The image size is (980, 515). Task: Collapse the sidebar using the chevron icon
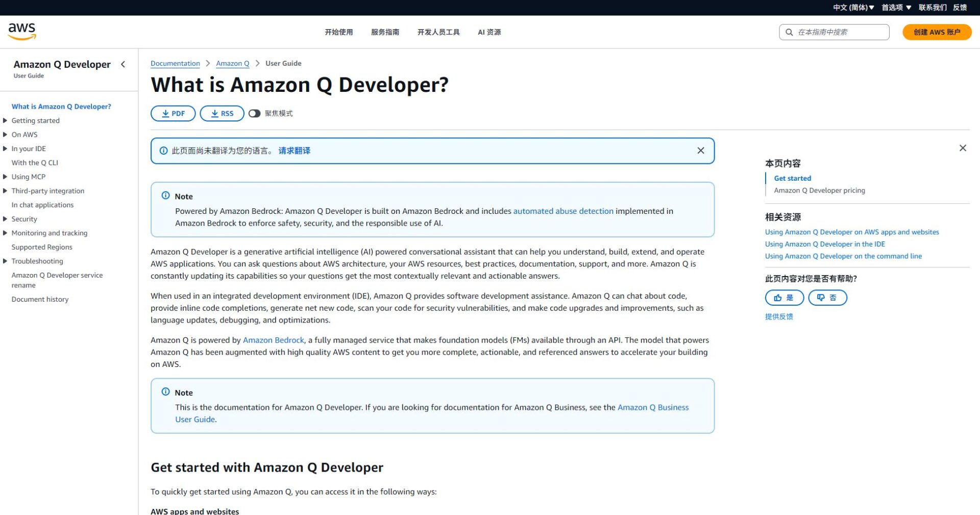coord(123,64)
